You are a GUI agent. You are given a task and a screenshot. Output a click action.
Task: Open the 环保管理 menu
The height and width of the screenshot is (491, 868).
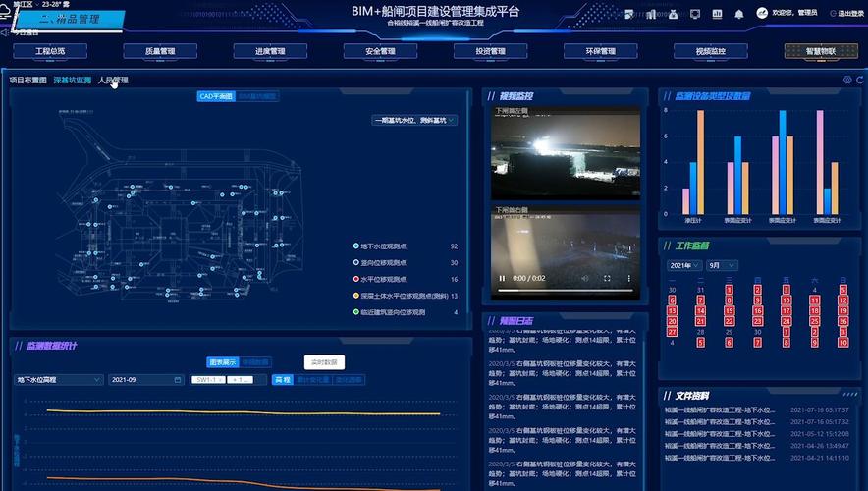coord(601,51)
